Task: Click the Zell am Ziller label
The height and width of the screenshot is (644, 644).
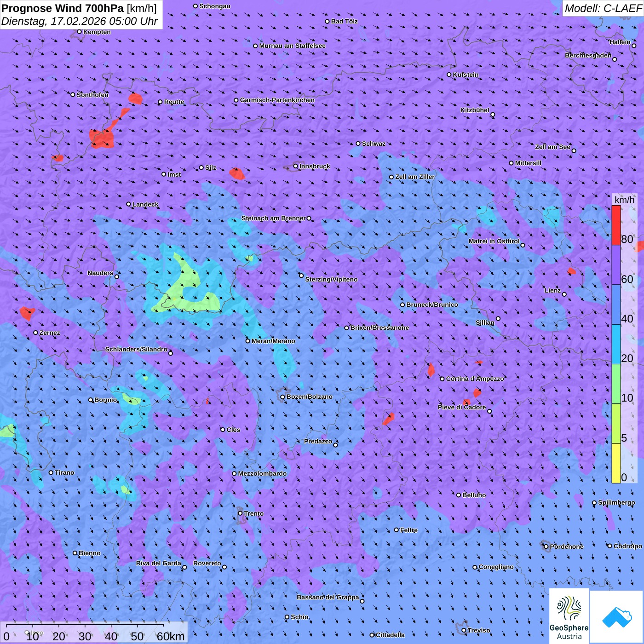Action: [415, 177]
